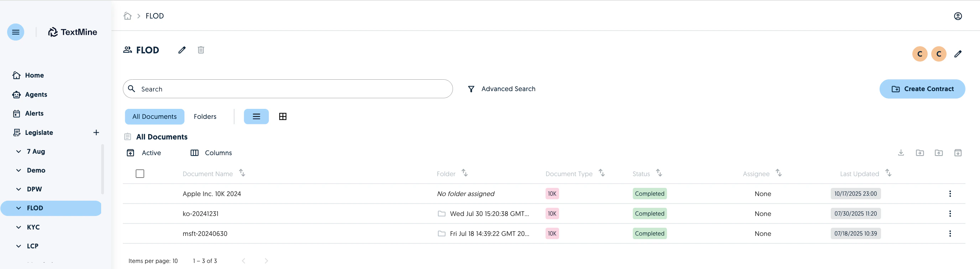
Task: Expand the DPW sidebar group
Action: coord(19,189)
